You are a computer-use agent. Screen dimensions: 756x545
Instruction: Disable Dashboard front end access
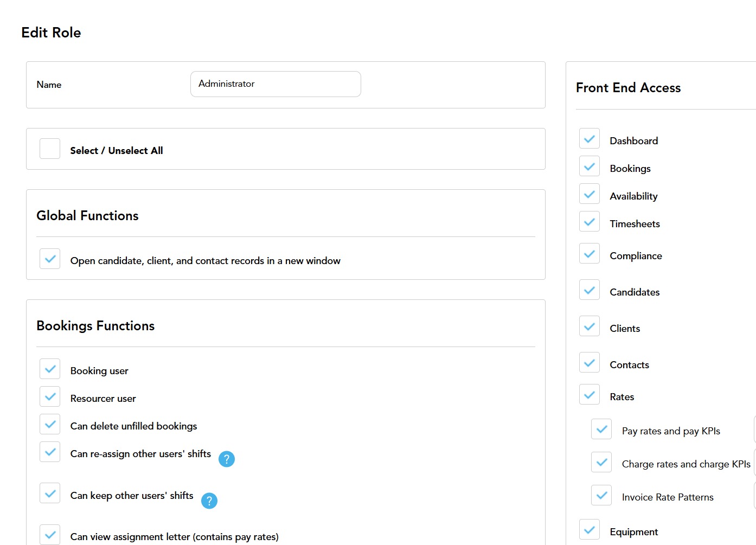click(590, 139)
